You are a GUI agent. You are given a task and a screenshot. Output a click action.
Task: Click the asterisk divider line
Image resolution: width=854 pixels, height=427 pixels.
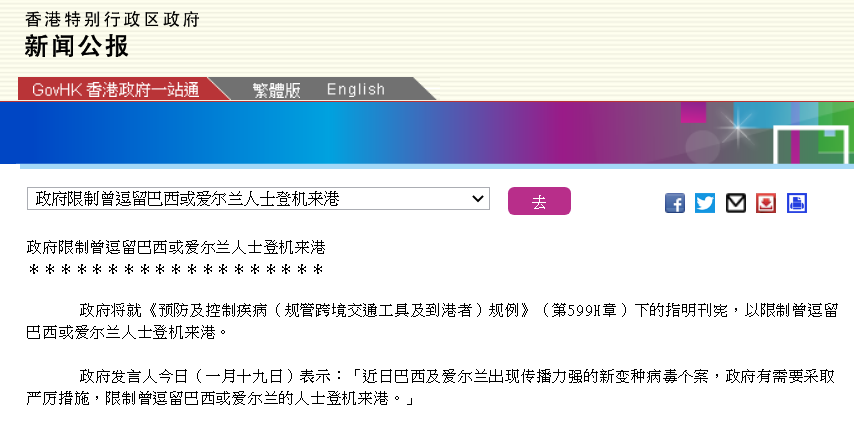(x=176, y=270)
